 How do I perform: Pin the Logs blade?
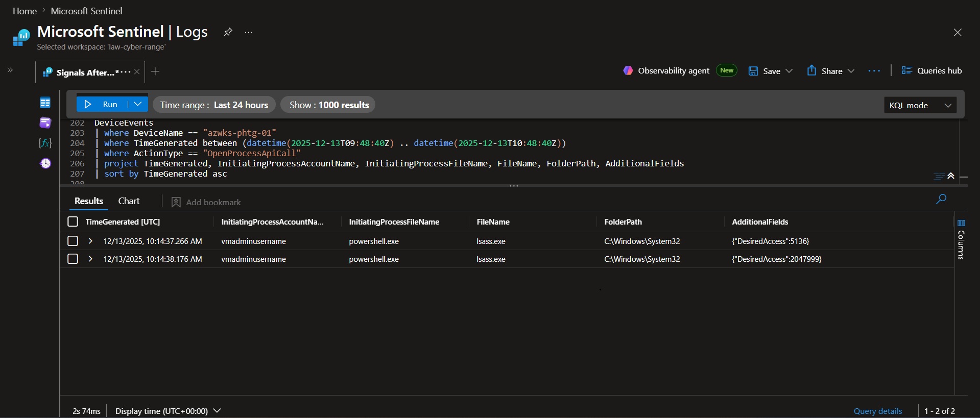[228, 32]
